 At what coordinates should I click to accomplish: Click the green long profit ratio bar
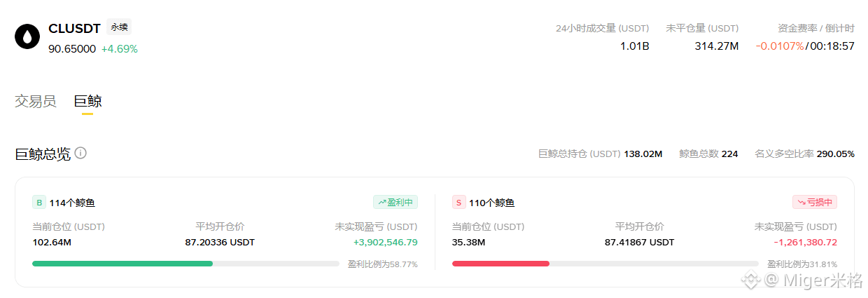click(x=122, y=264)
